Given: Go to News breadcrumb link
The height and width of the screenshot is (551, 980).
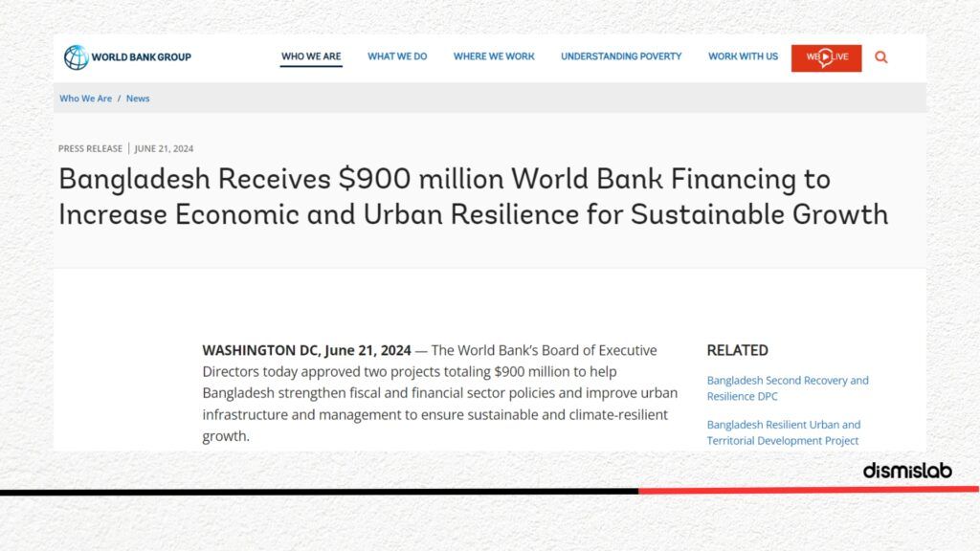Looking at the screenshot, I should pyautogui.click(x=138, y=99).
